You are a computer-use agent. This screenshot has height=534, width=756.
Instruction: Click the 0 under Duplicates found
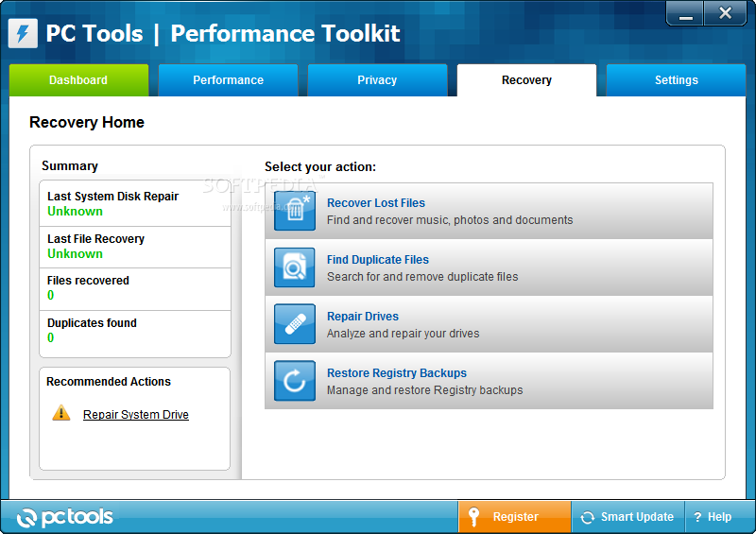51,337
